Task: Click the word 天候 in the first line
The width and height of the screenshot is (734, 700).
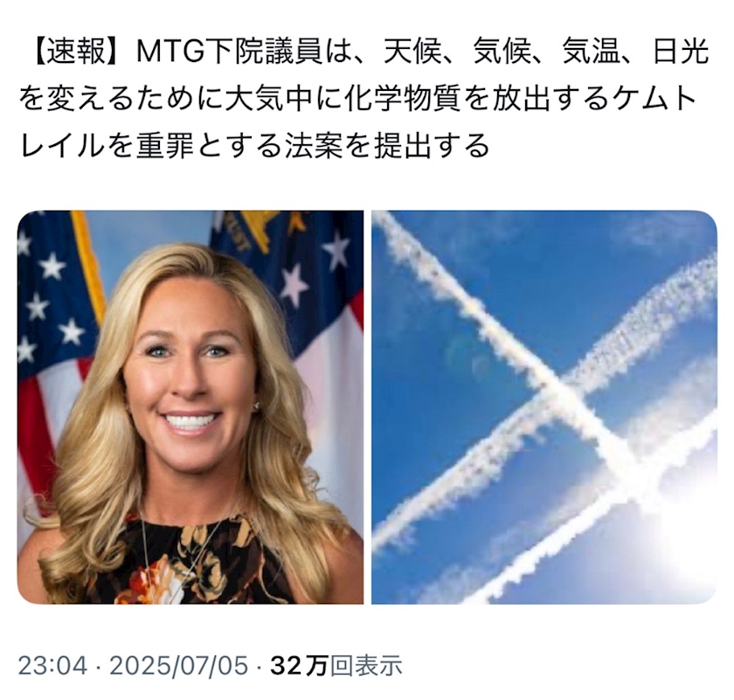Action: pyautogui.click(x=413, y=52)
